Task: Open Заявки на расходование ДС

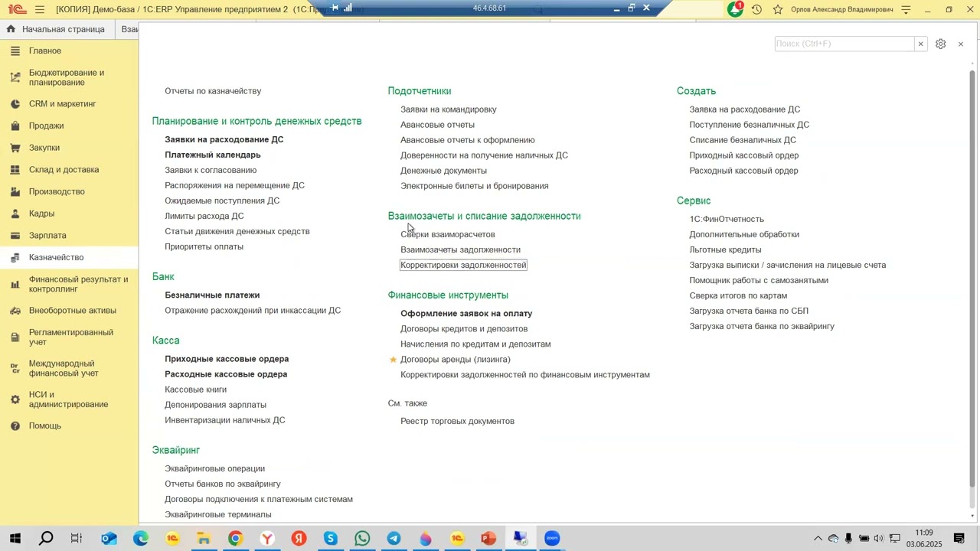Action: tap(224, 139)
